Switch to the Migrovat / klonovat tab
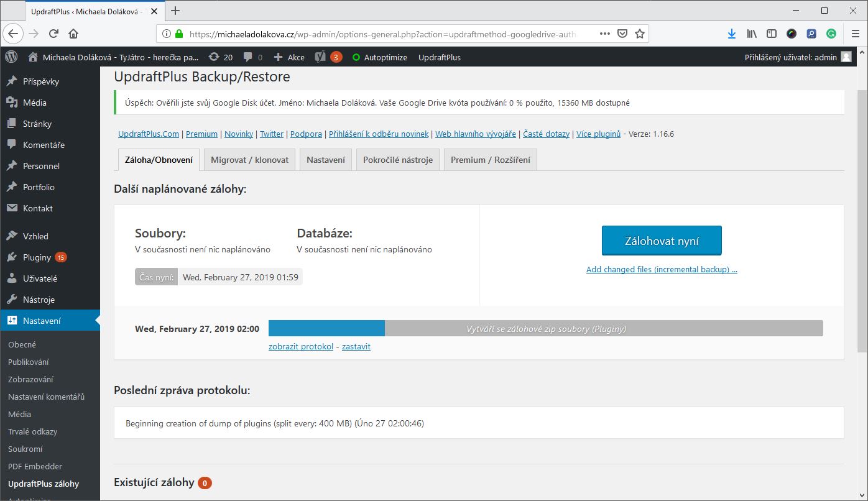The image size is (868, 501). [x=249, y=160]
